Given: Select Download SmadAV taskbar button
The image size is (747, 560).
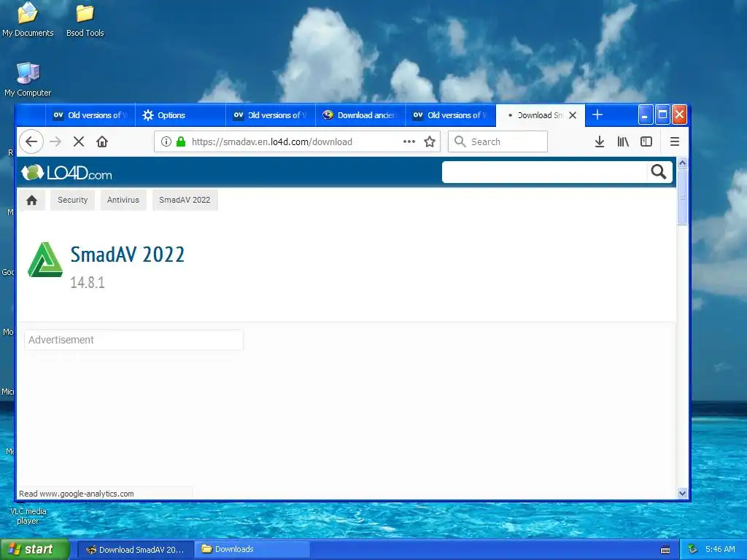Looking at the screenshot, I should pyautogui.click(x=135, y=550).
